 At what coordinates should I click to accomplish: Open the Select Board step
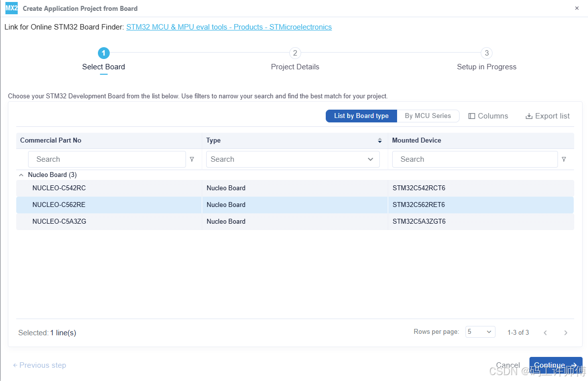click(103, 59)
